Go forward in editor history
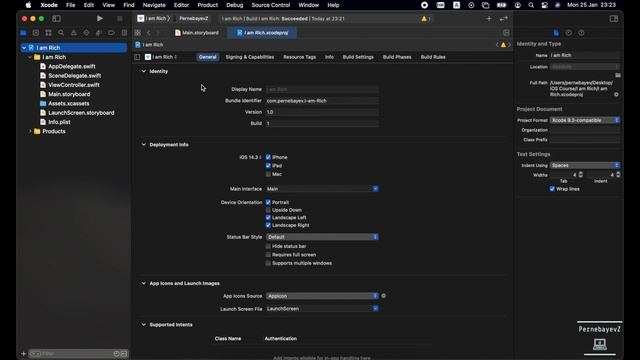The width and height of the screenshot is (640, 360). [x=158, y=33]
